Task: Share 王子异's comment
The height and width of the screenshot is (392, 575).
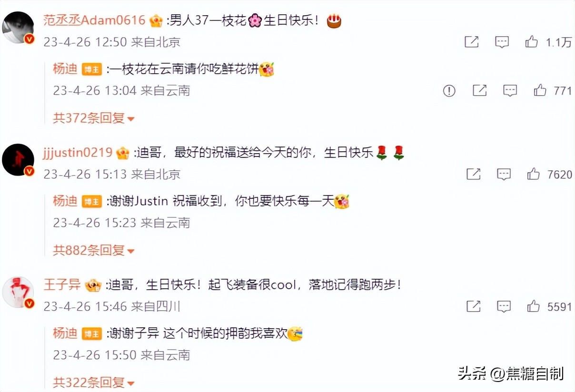Action: click(x=473, y=306)
